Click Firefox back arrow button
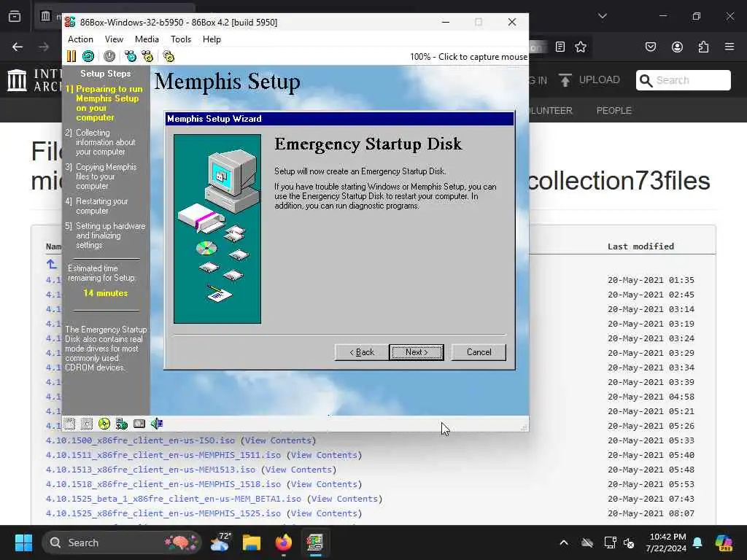Screen dimensions: 747x560 pyautogui.click(x=18, y=47)
